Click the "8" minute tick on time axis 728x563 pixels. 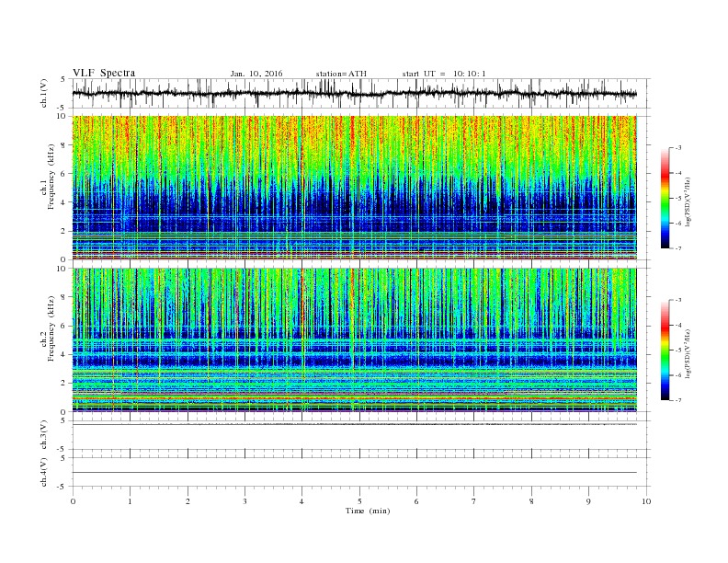coord(531,501)
